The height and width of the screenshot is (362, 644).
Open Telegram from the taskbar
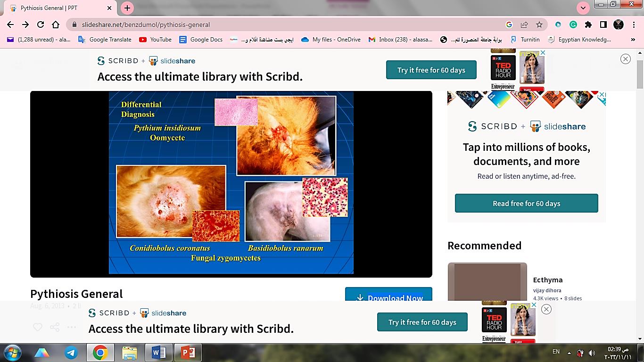pos(71,353)
